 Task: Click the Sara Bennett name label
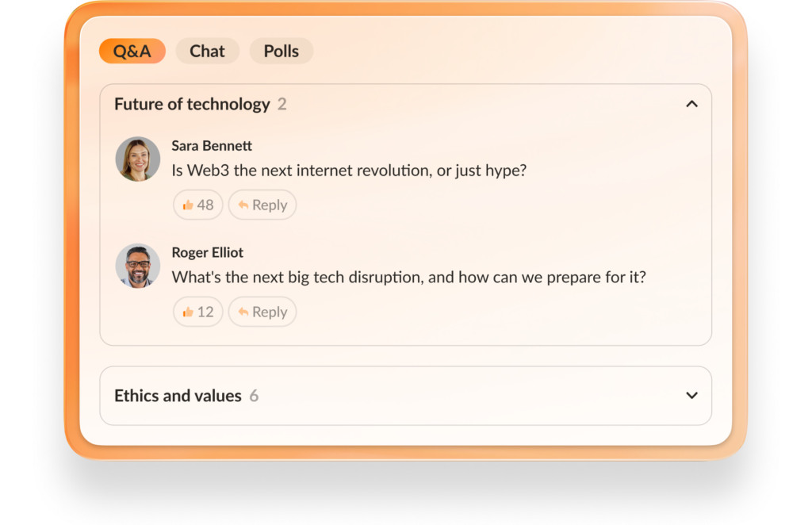point(212,146)
